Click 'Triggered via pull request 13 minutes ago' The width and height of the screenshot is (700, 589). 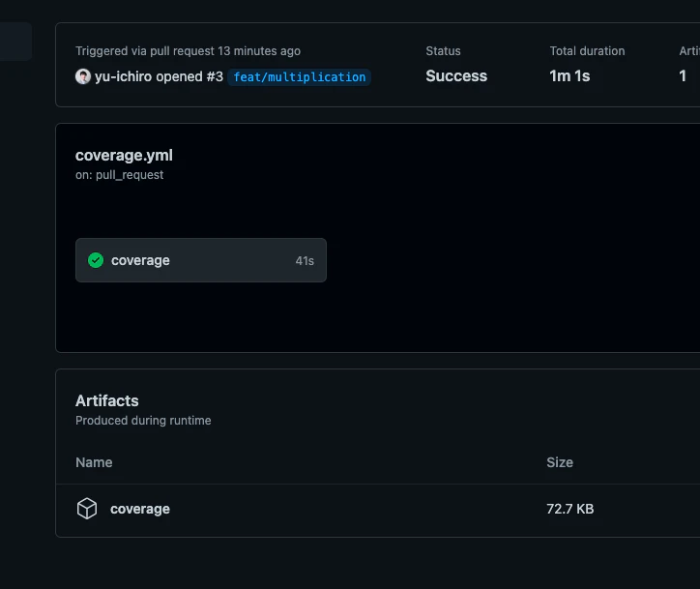point(188,51)
